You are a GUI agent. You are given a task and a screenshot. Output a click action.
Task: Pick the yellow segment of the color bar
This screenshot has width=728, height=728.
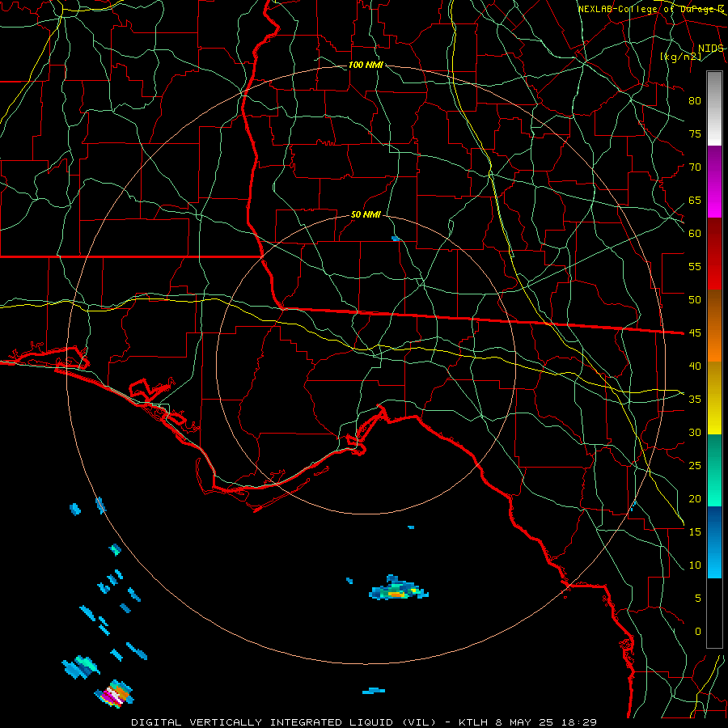pyautogui.click(x=714, y=398)
